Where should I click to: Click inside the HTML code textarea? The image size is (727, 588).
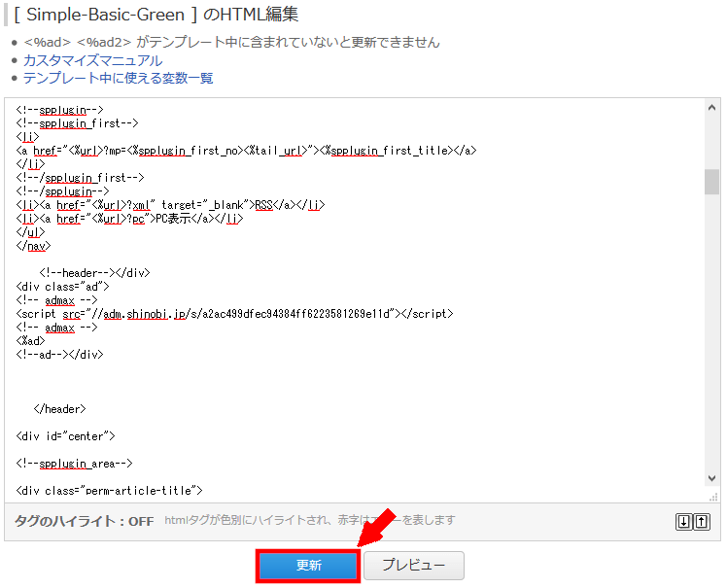click(355, 300)
